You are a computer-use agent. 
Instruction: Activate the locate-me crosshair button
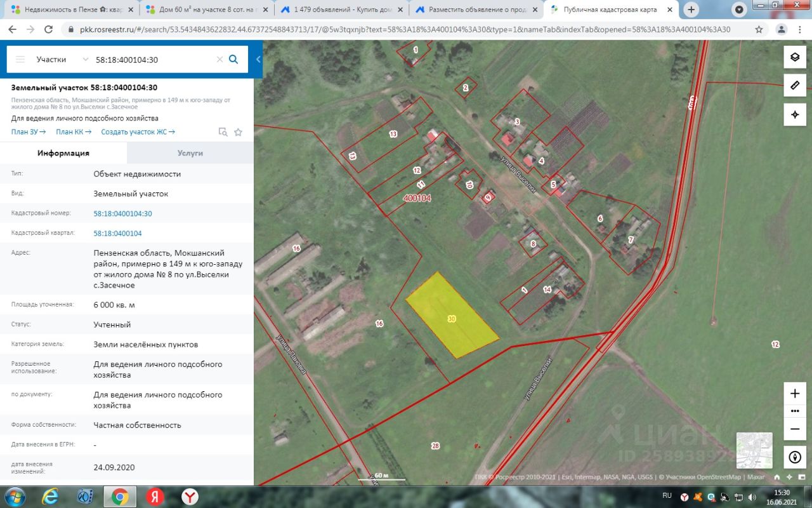(x=795, y=114)
